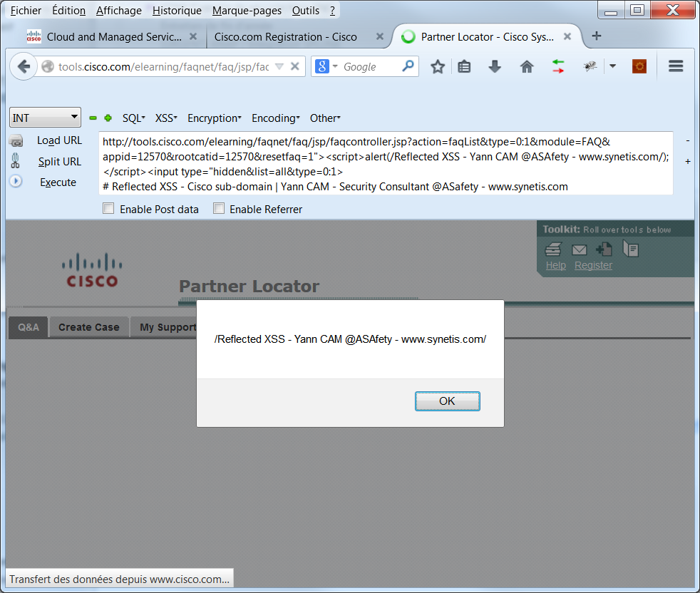Click the Execute button
700x593 pixels.
(x=58, y=182)
